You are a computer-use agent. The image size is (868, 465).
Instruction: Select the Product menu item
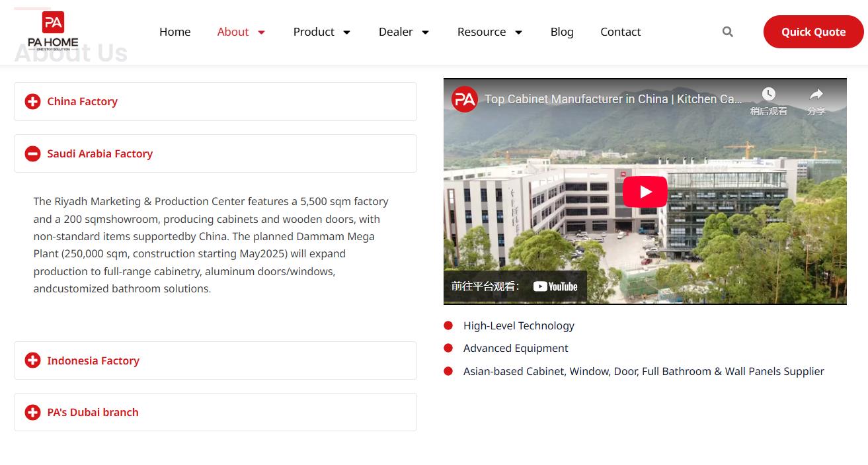click(314, 32)
